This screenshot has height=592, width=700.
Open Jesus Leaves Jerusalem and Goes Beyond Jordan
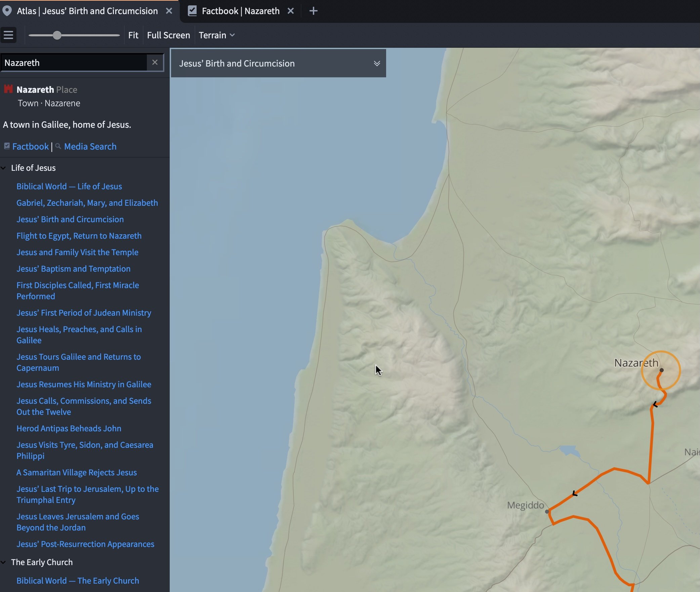coord(78,522)
